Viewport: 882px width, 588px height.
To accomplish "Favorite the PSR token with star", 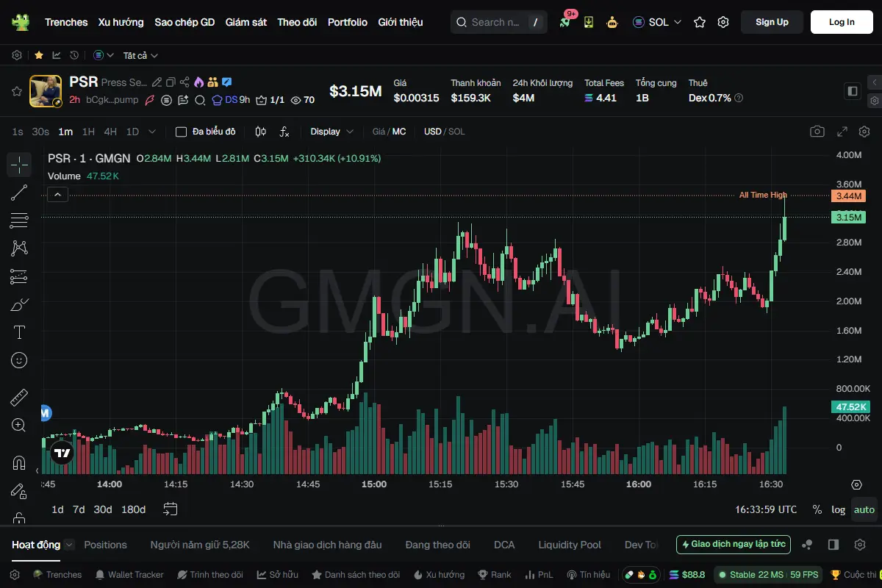I will (16, 91).
